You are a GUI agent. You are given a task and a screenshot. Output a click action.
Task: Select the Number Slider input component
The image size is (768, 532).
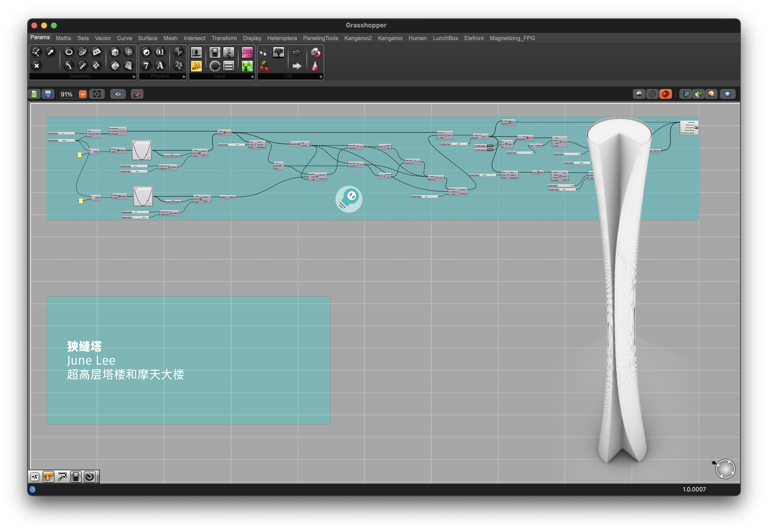(196, 52)
